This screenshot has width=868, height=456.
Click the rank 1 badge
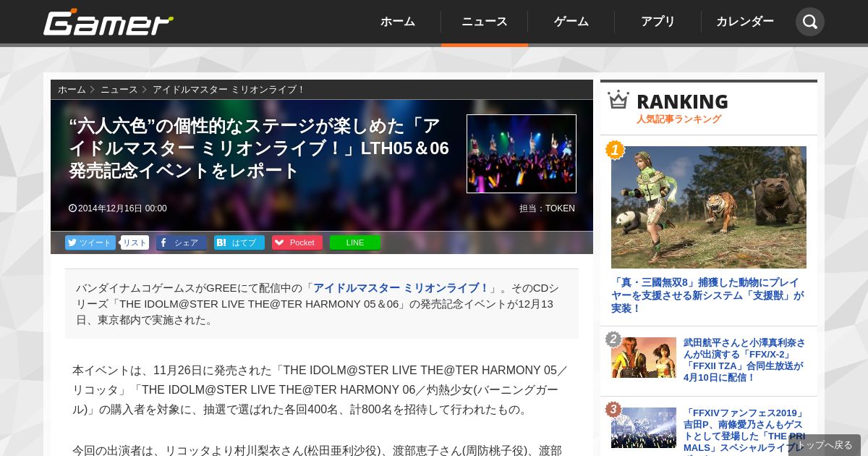[615, 150]
